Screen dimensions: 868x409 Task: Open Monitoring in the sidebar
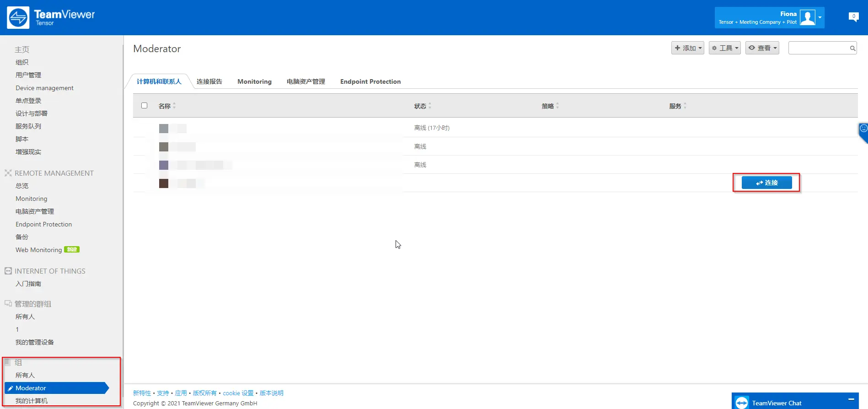pos(31,199)
